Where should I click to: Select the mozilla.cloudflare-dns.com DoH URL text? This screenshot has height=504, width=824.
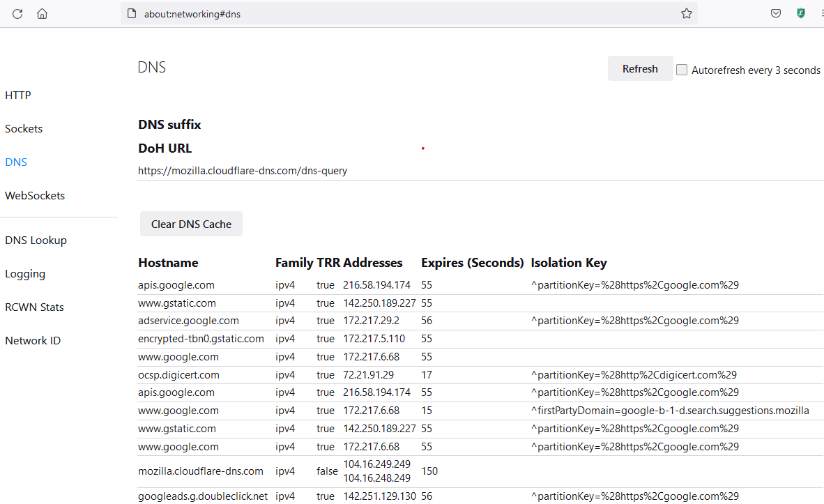tap(243, 170)
